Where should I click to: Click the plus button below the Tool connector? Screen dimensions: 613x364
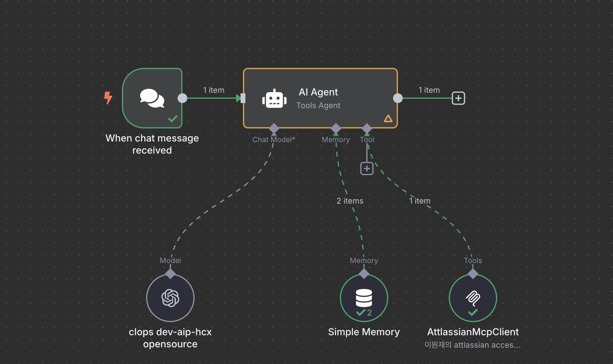[x=367, y=168]
